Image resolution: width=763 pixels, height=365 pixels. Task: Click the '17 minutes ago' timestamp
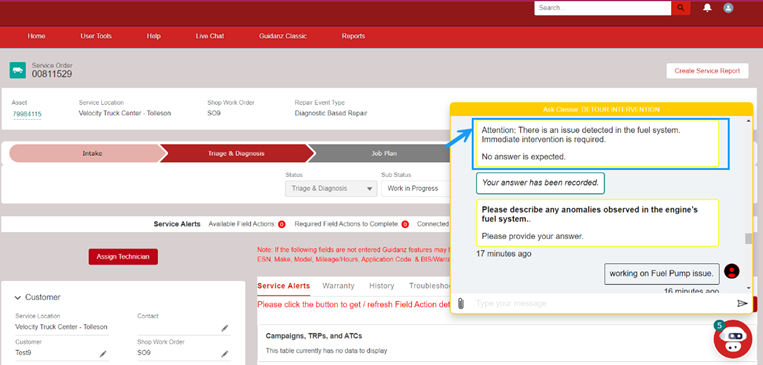click(x=504, y=254)
